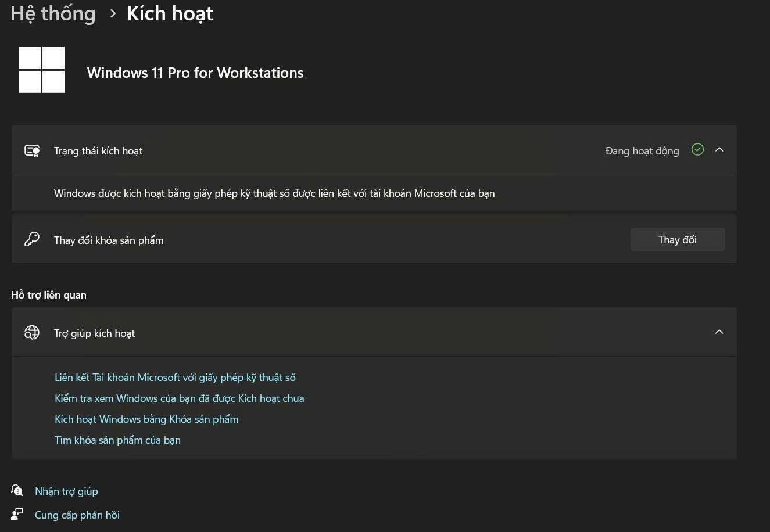Click the Nhận trợ giúp help icon
The image size is (770, 532).
click(17, 491)
